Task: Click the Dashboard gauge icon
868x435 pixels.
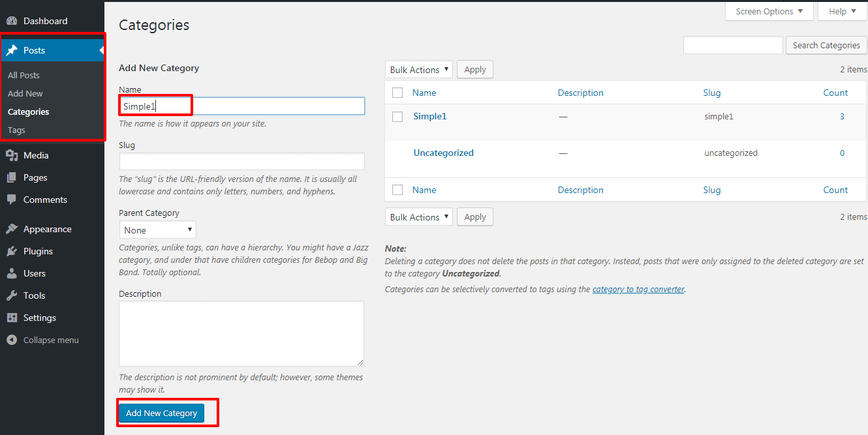Action: pos(12,21)
